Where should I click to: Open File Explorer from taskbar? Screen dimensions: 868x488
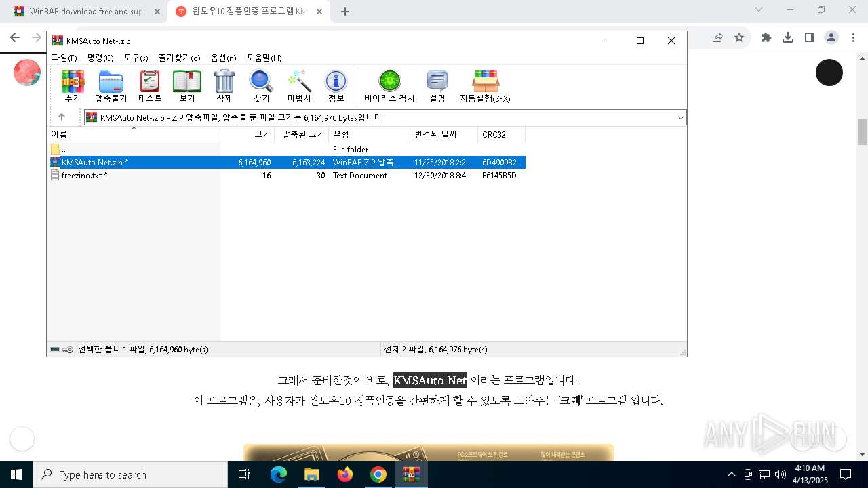point(311,474)
